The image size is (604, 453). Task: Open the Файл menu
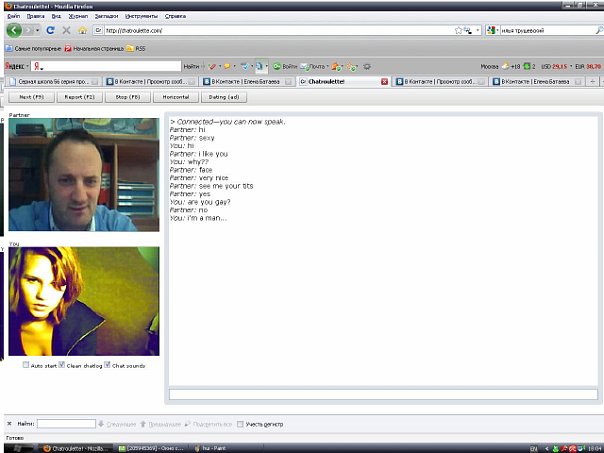point(14,16)
